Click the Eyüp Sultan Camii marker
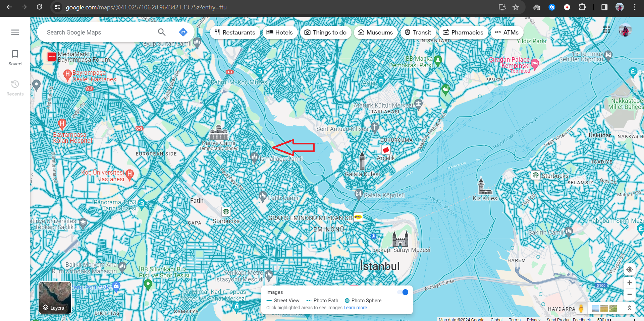 197,43
